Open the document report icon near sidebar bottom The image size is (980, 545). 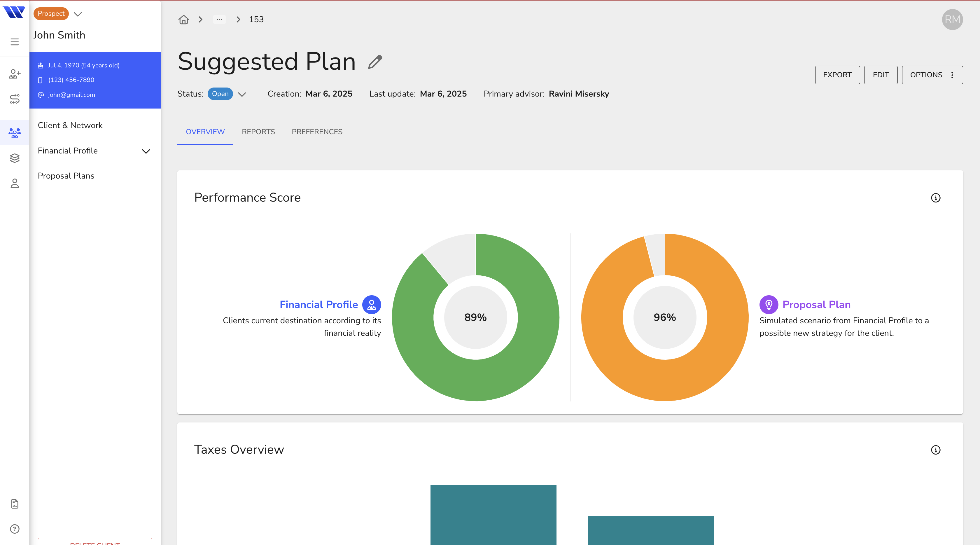click(15, 504)
